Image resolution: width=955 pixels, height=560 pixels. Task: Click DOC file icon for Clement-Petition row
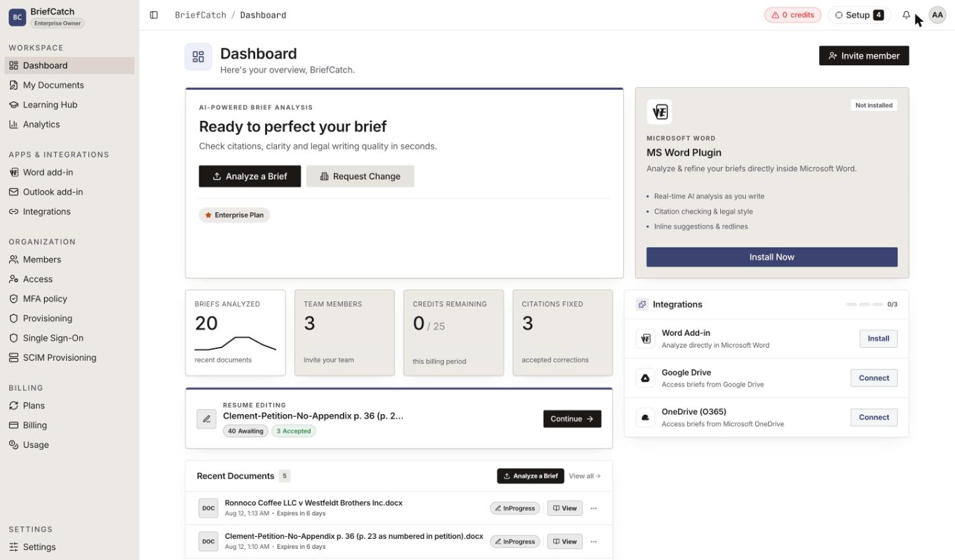(x=208, y=542)
